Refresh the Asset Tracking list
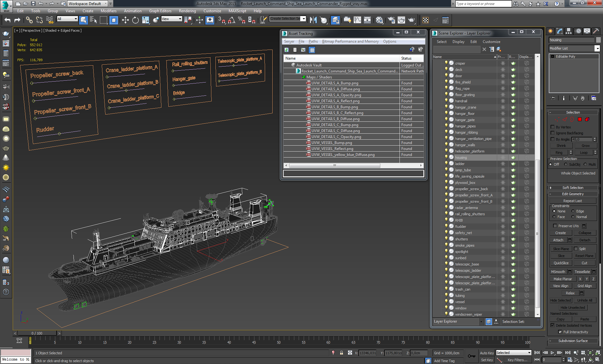 click(286, 50)
